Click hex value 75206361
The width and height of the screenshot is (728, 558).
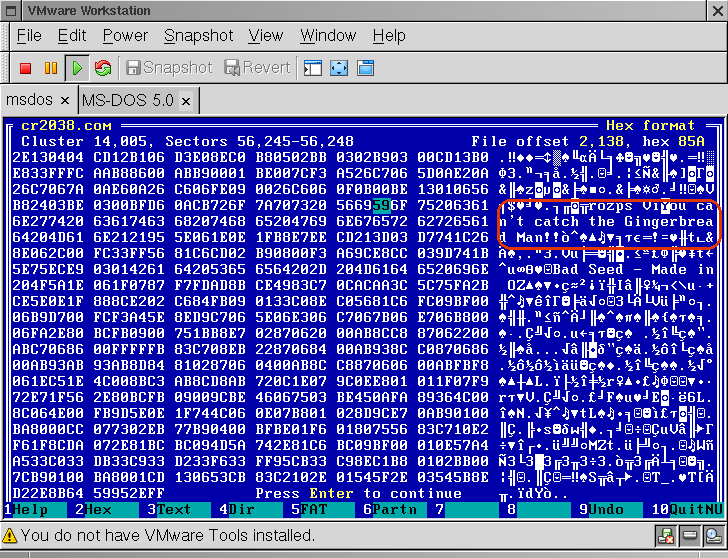pyautogui.click(x=453, y=205)
